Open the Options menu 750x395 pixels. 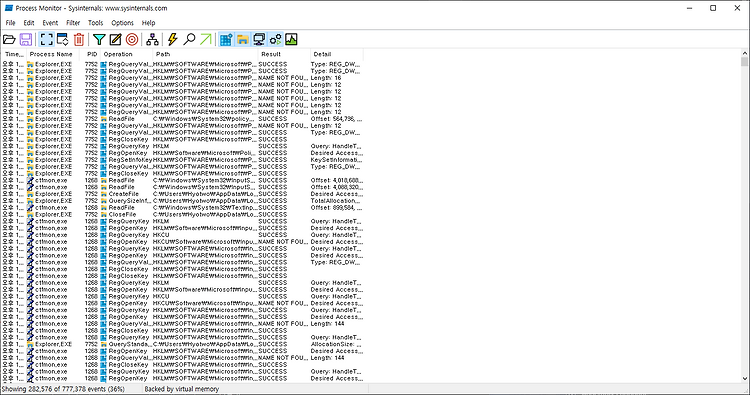coord(122,22)
